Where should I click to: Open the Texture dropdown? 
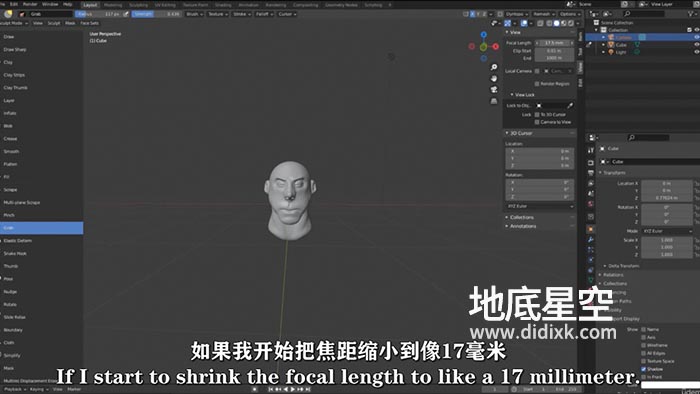click(218, 14)
